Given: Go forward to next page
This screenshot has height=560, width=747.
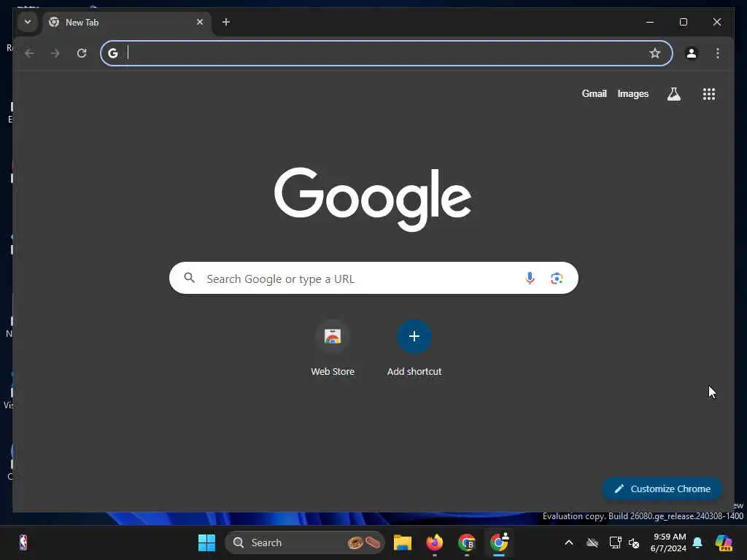Looking at the screenshot, I should (55, 53).
